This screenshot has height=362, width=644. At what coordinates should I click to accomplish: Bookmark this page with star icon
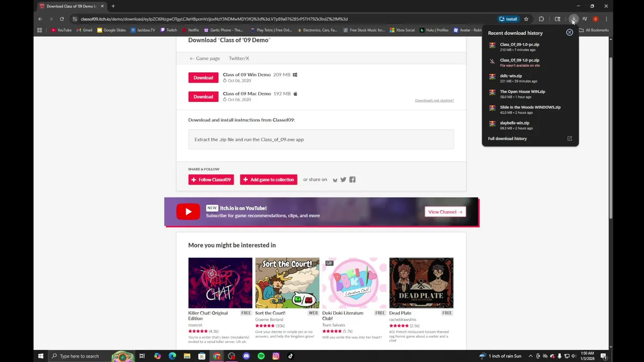[526, 19]
